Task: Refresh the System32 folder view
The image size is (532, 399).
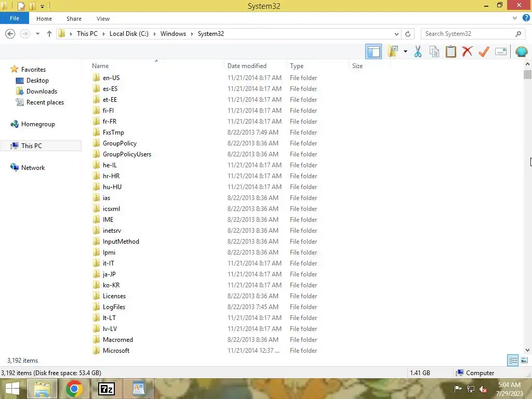Action: click(408, 34)
